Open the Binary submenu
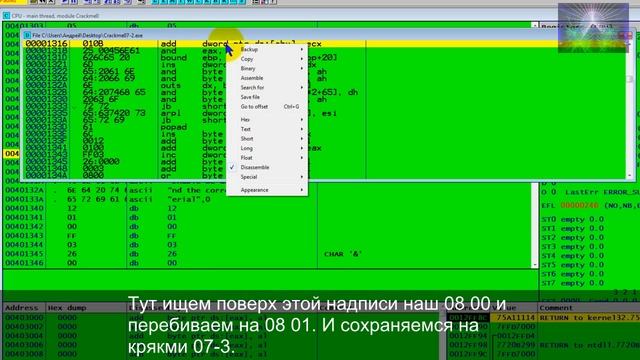Screen dimensions: 640x360 [267, 69]
